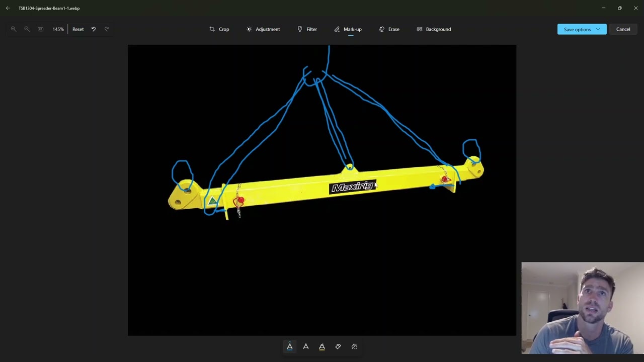Viewport: 644px width, 362px height.
Task: Click the clear all markup icon
Action: coord(354,346)
